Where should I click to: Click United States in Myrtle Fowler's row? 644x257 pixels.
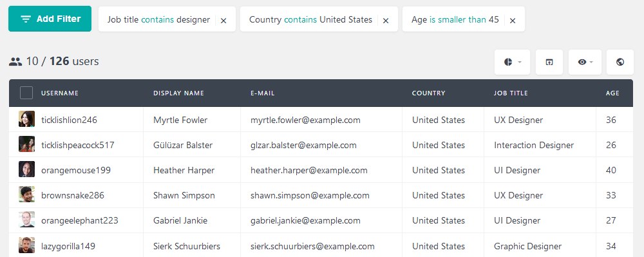[x=439, y=120]
